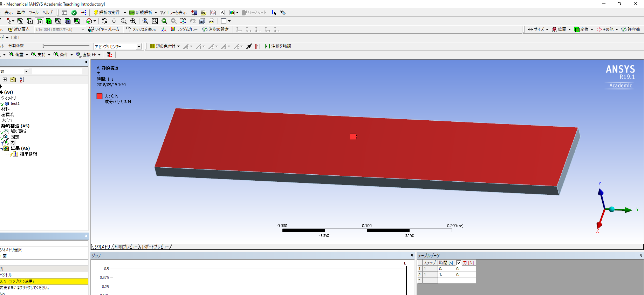
Task: Click the yellow 0. N magnitude field
Action: pos(44,281)
